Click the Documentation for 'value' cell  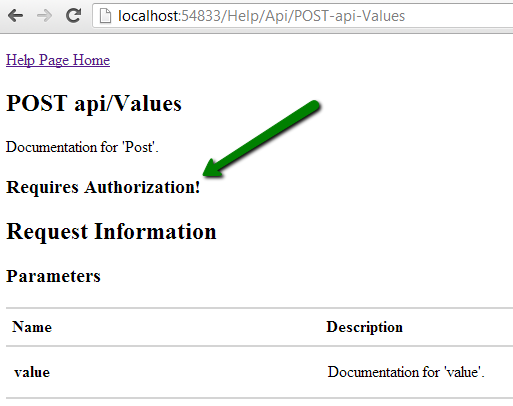[x=406, y=372]
